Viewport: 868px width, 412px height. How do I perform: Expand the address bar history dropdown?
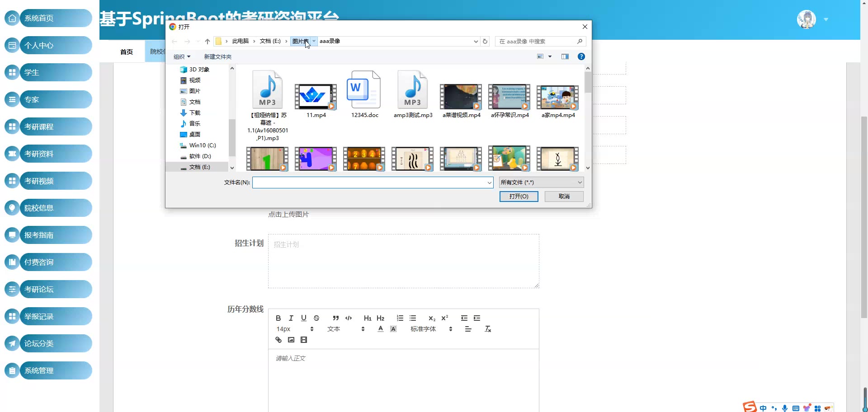coord(476,41)
